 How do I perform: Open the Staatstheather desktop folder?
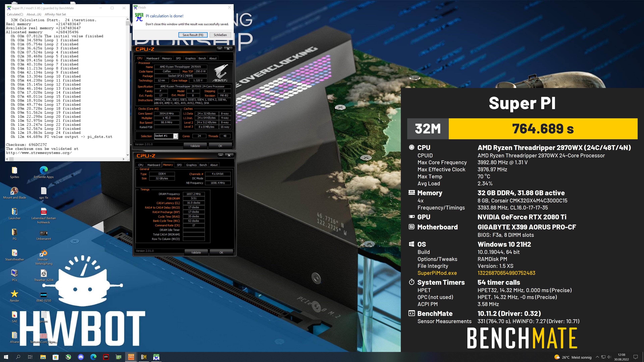[14, 255]
